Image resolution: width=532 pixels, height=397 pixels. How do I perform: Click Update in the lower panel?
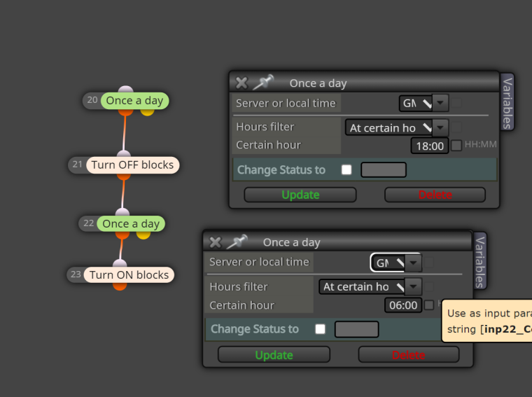point(274,355)
